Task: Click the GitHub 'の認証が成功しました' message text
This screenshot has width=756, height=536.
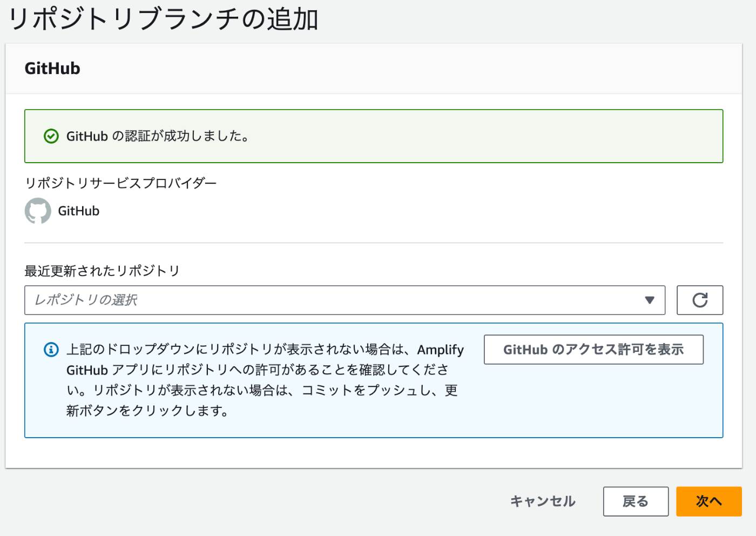Action: point(158,136)
